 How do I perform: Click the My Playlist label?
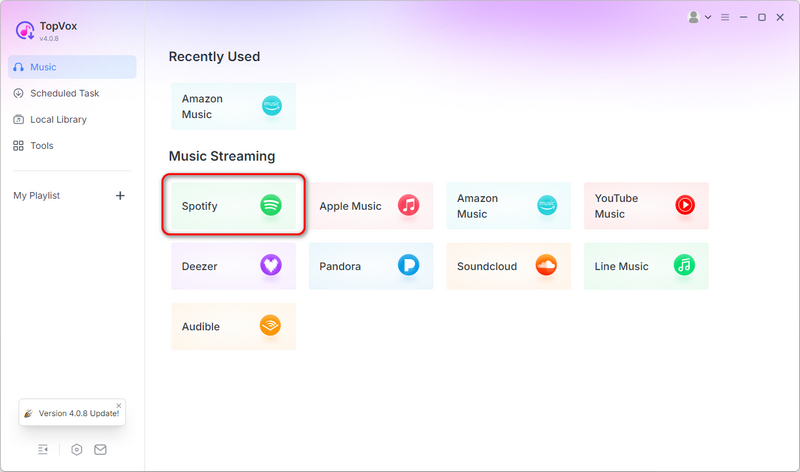tap(37, 195)
